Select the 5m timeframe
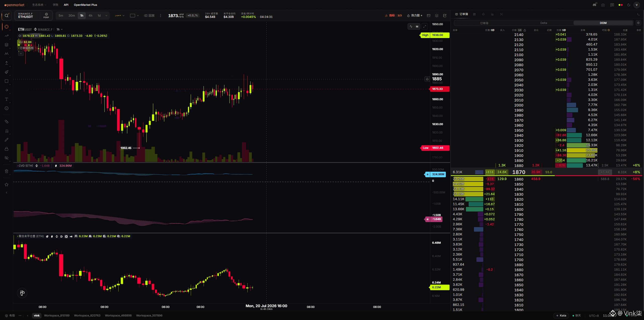Screen dimensions: 644x320 coord(61,16)
